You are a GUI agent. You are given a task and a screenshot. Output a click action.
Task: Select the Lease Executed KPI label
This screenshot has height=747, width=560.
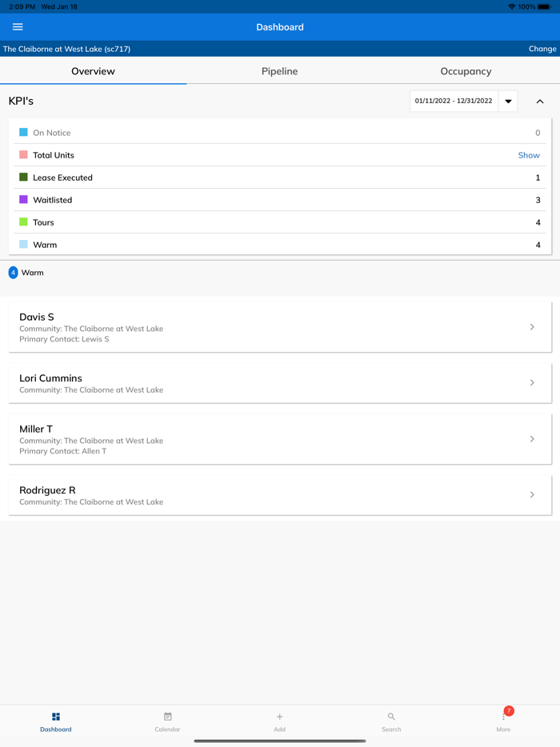(63, 178)
